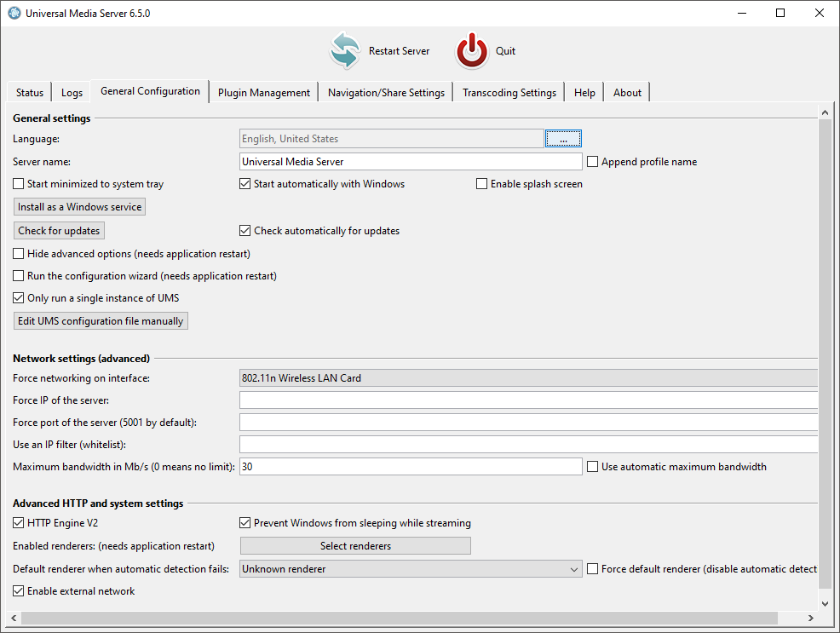Screen dimensions: 840x633
Task: Click the Quit label
Action: tap(505, 51)
